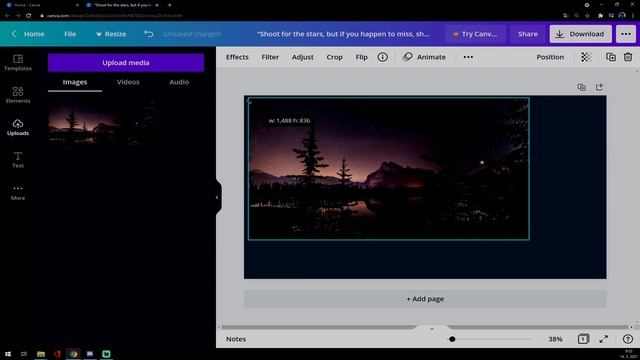640x360 pixels.
Task: Open the Templates sidebar panel
Action: [x=18, y=62]
